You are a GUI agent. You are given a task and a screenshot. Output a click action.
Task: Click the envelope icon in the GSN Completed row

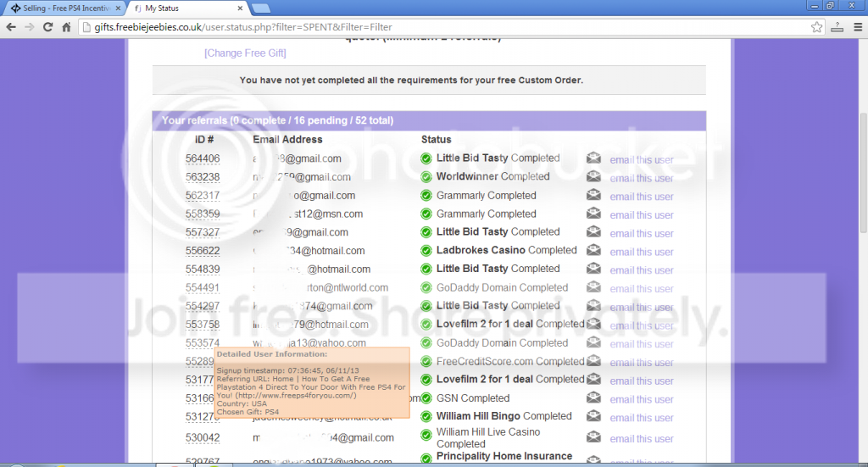point(593,398)
